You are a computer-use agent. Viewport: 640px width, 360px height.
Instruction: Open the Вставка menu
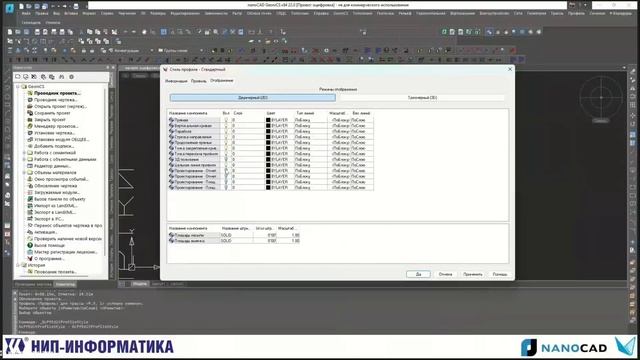pyautogui.click(x=71, y=13)
